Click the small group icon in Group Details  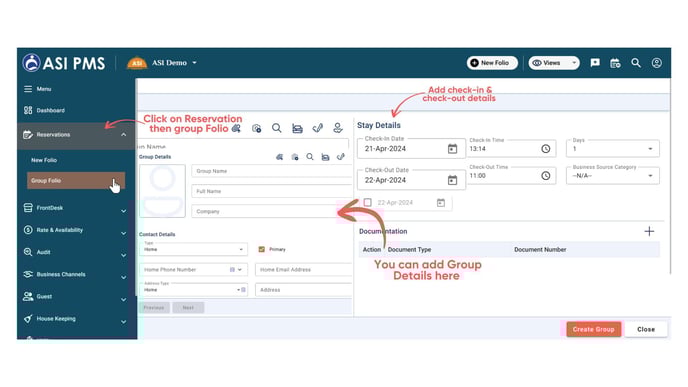(x=279, y=157)
